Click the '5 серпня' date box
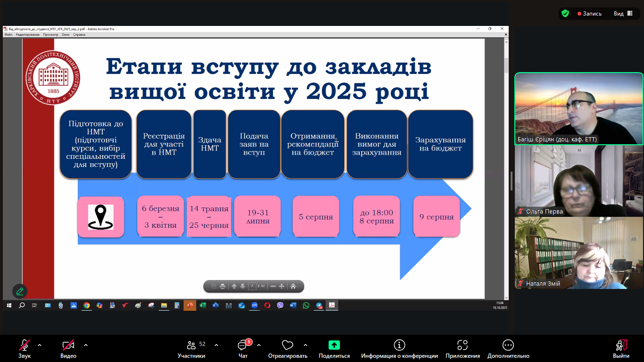The height and width of the screenshot is (362, 644). point(316,216)
